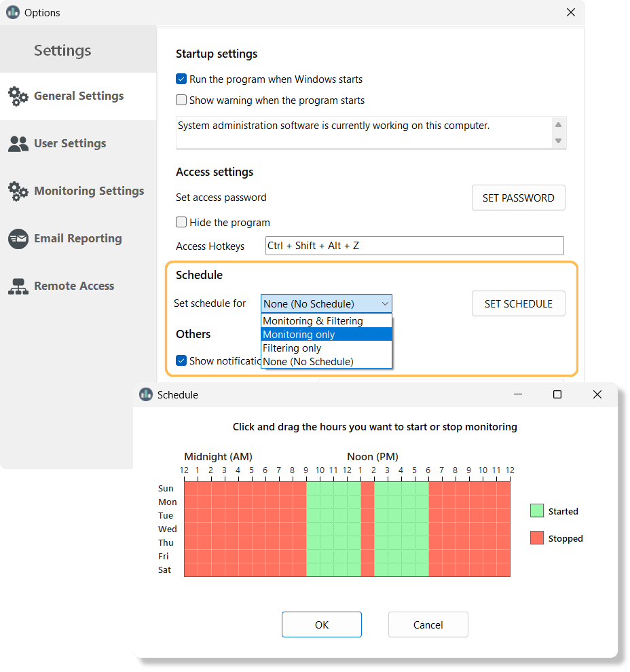Screen dimensions: 630x672
Task: Enable Show warning when the program starts
Action: point(181,100)
